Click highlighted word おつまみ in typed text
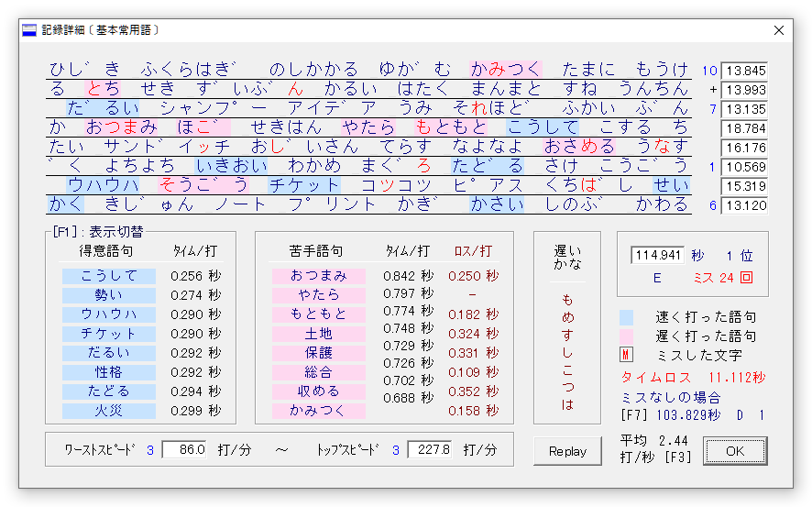812x507 pixels. coord(122,127)
